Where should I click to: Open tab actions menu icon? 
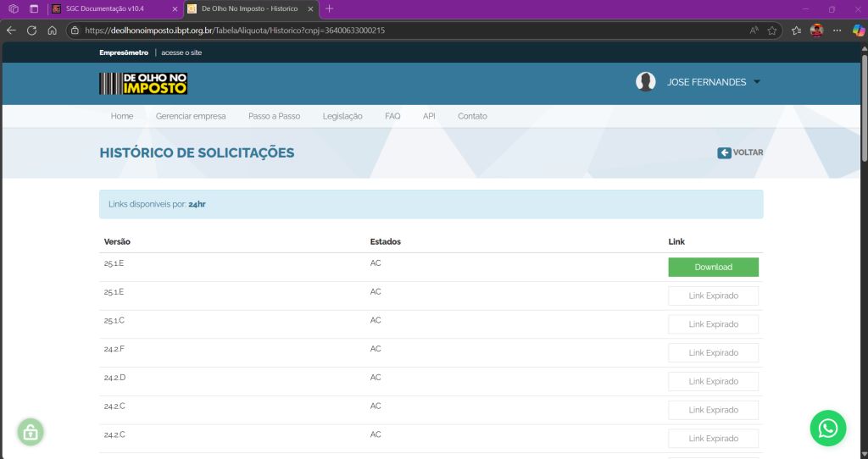34,8
